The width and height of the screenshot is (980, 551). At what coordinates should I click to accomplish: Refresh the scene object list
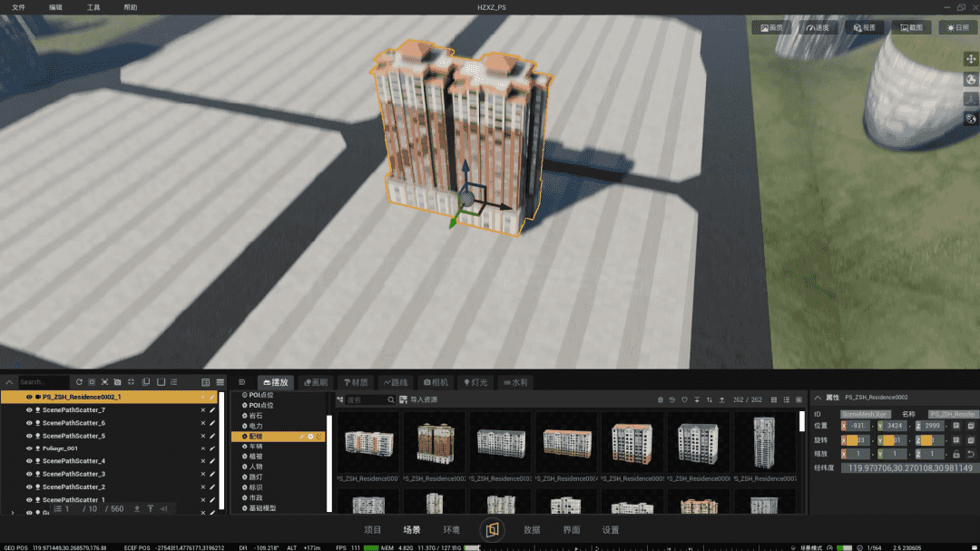coord(79,382)
